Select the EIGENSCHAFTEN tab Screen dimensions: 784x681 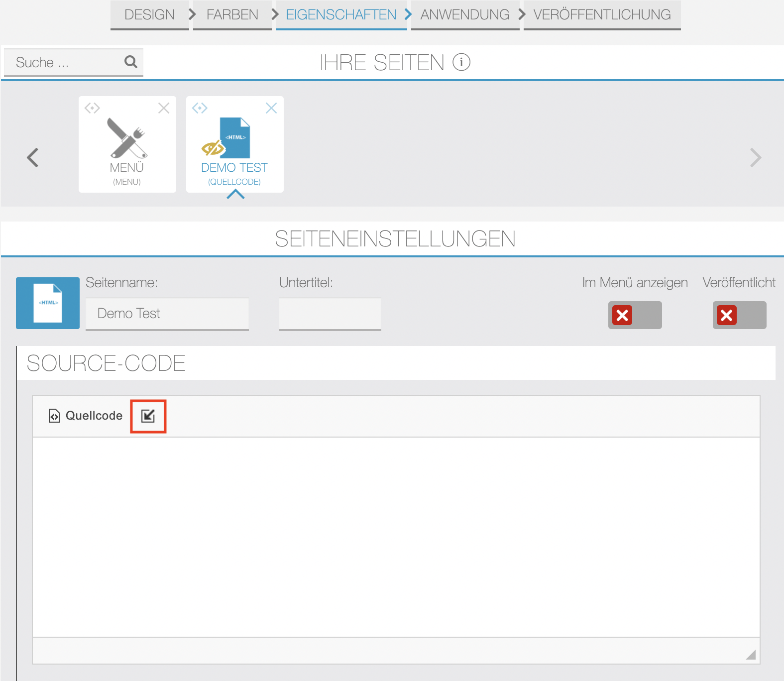click(x=341, y=15)
